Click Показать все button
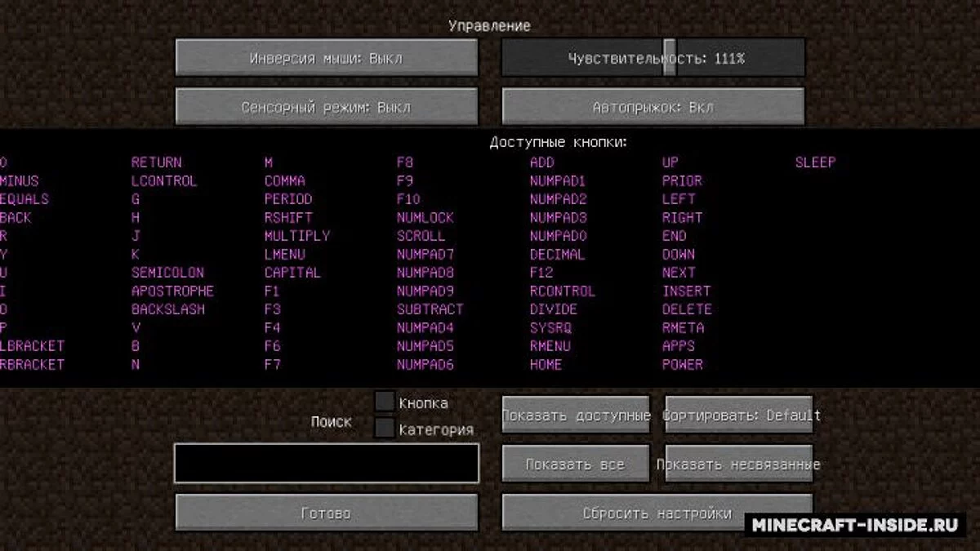This screenshot has width=980, height=551. (x=576, y=464)
